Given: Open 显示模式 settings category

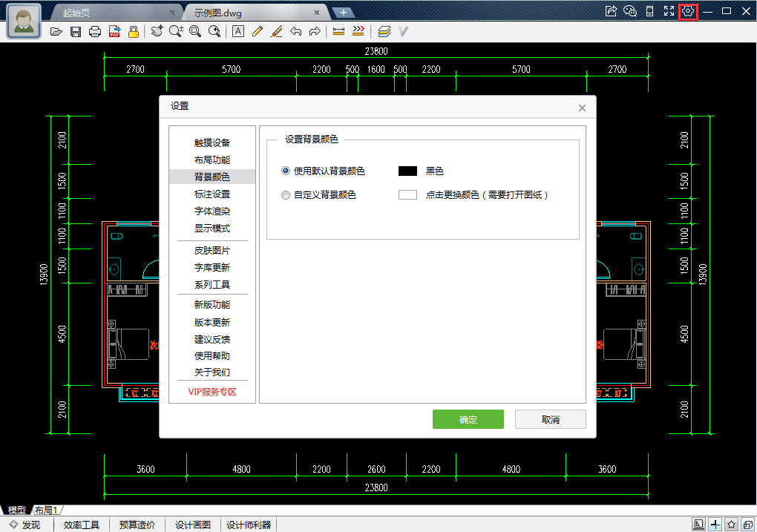Looking at the screenshot, I should click(x=212, y=229).
